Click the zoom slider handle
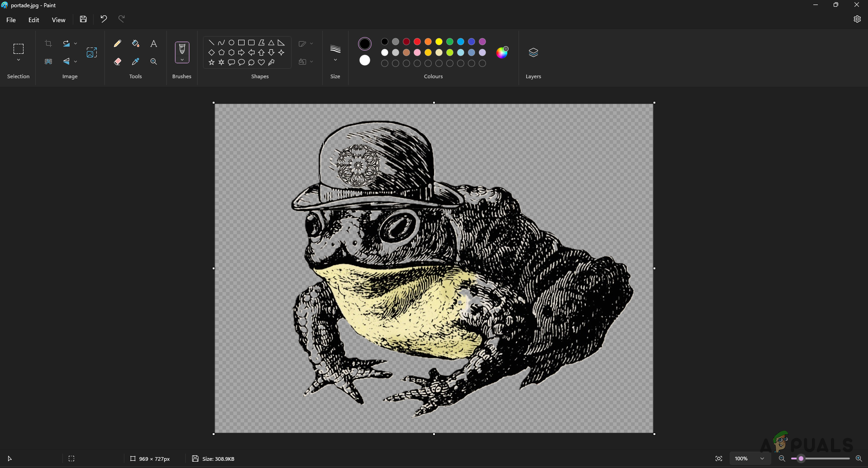Viewport: 868px width, 468px height. (801, 459)
